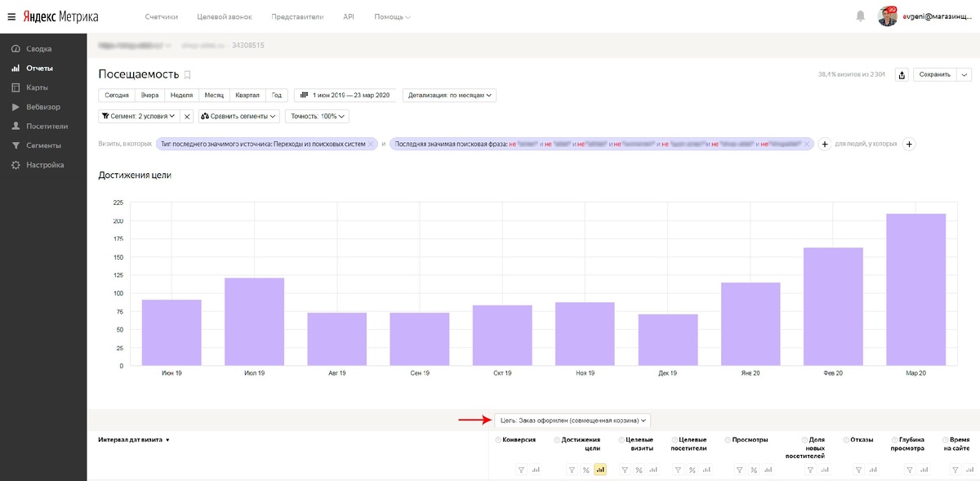This screenshot has height=481, width=980.
Task: Show Просмотры as percent
Action: (x=755, y=470)
